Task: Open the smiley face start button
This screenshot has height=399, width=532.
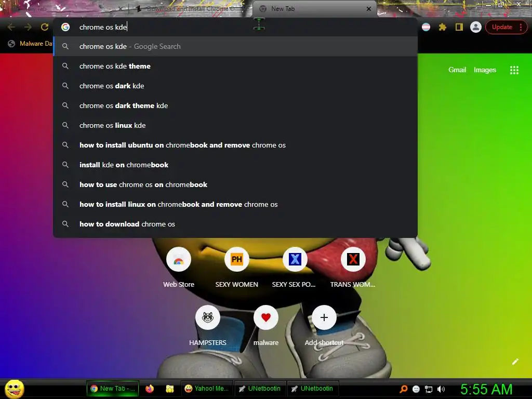Action: (x=15, y=389)
